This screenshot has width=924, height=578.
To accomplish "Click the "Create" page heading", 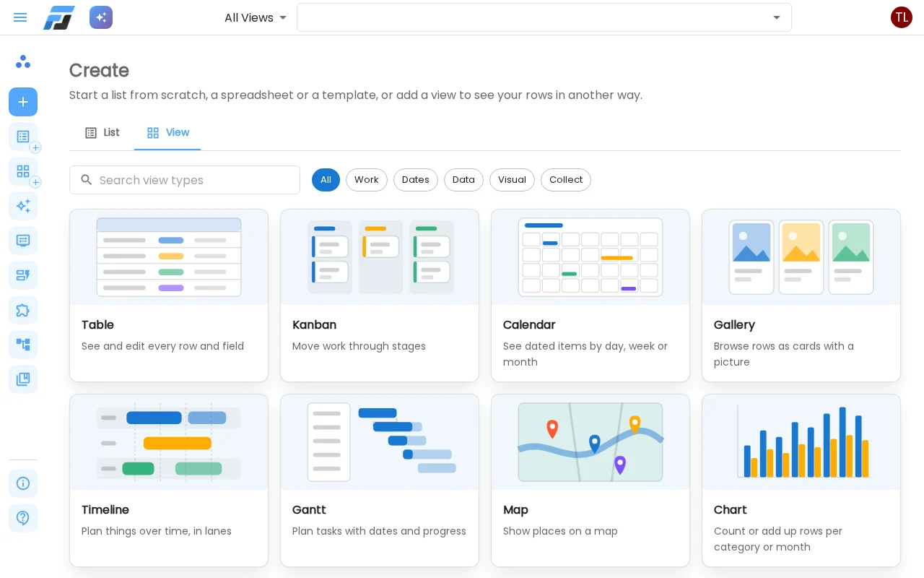I will [x=99, y=70].
